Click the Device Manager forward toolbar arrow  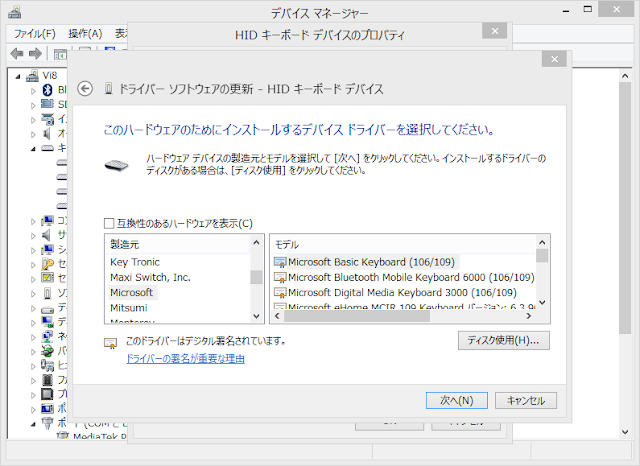click(36, 53)
